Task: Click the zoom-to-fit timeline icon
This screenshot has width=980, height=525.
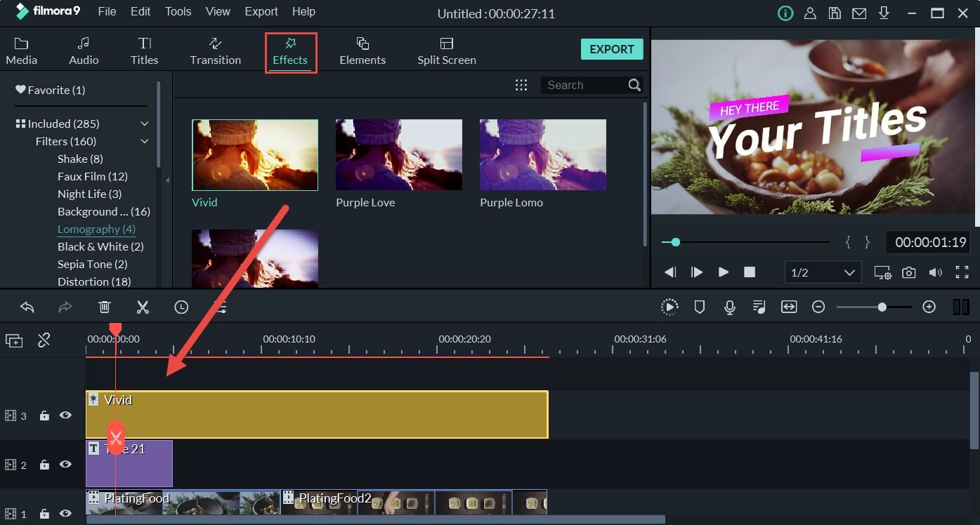Action: coord(789,307)
